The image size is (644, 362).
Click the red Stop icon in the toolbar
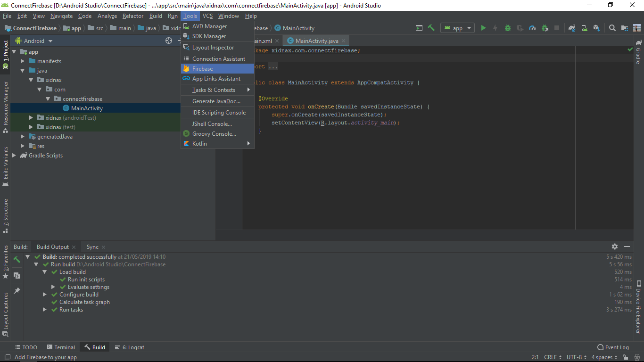coord(557,28)
